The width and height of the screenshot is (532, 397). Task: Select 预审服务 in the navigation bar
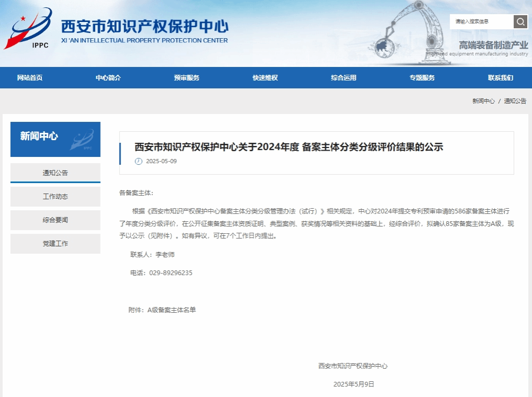pos(186,77)
